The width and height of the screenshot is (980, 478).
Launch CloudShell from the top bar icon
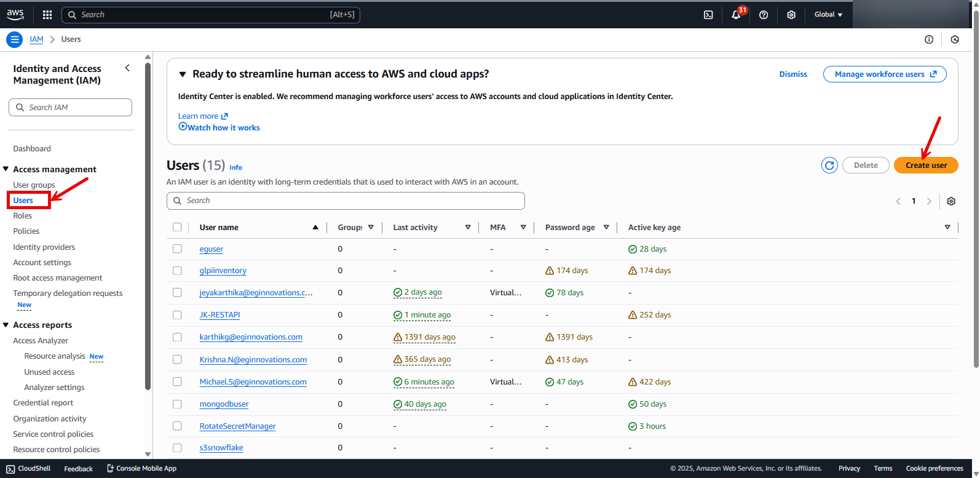(708, 15)
